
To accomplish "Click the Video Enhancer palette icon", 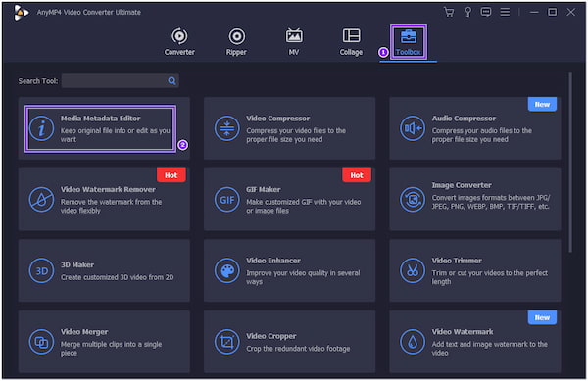I will [227, 270].
